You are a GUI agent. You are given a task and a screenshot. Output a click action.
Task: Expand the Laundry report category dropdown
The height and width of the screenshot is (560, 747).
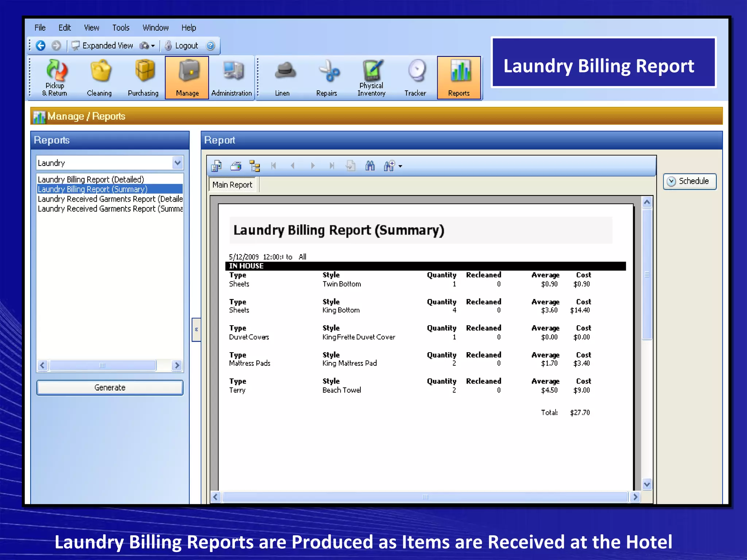[178, 163]
